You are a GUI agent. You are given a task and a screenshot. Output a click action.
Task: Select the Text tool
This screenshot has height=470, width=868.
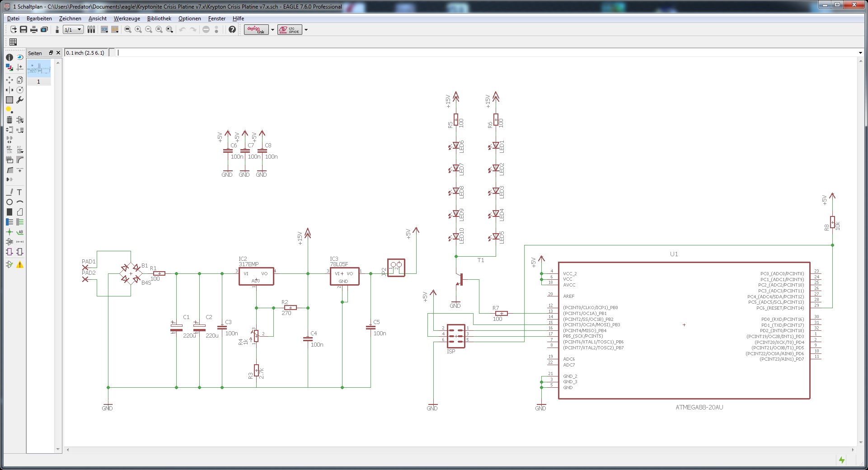19,192
